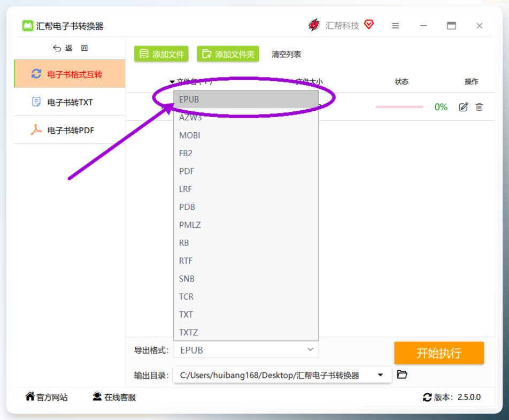The image size is (509, 420).
Task: Click the version refresh icon beside 版本
Action: [427, 397]
